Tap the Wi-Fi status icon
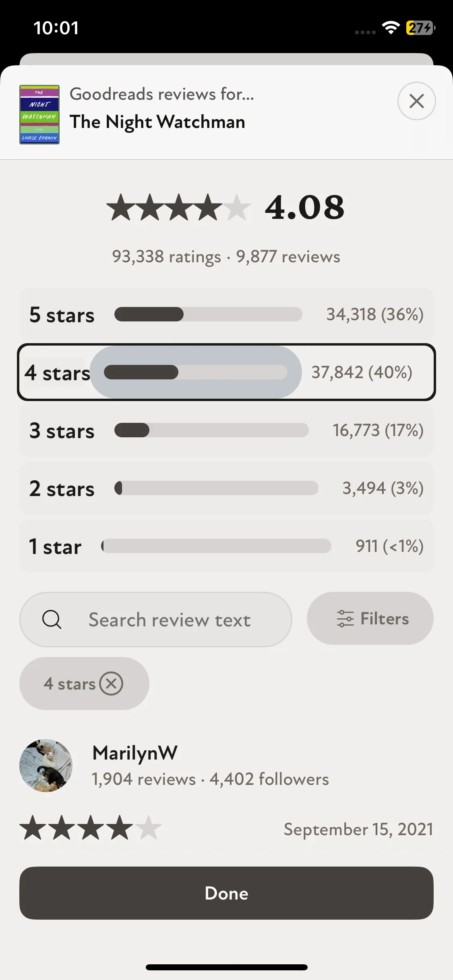Viewport: 453px width, 980px height. 390,28
